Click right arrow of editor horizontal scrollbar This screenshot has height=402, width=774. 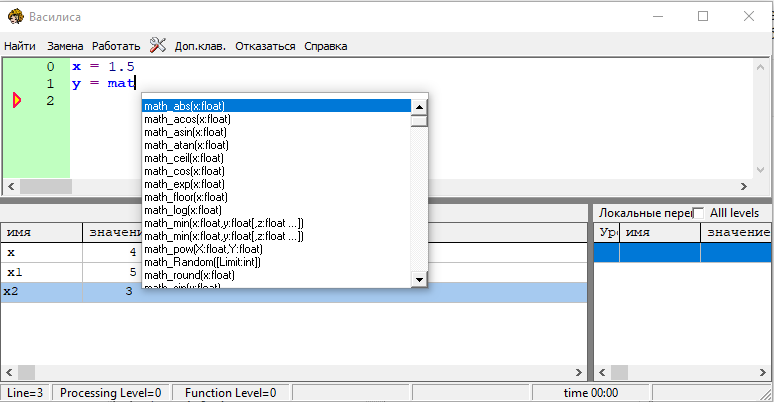743,186
